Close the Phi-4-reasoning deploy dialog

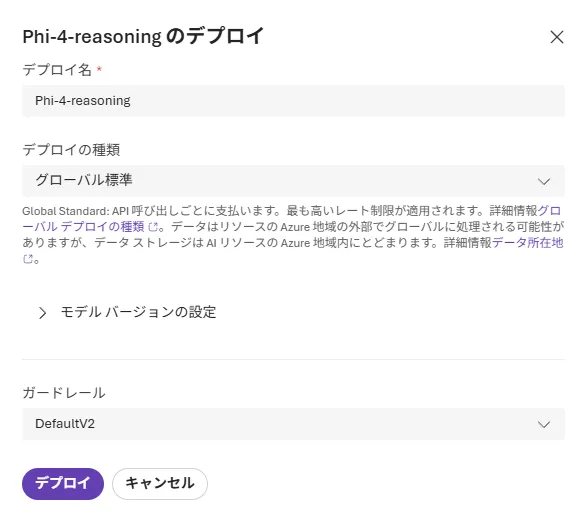tap(557, 37)
